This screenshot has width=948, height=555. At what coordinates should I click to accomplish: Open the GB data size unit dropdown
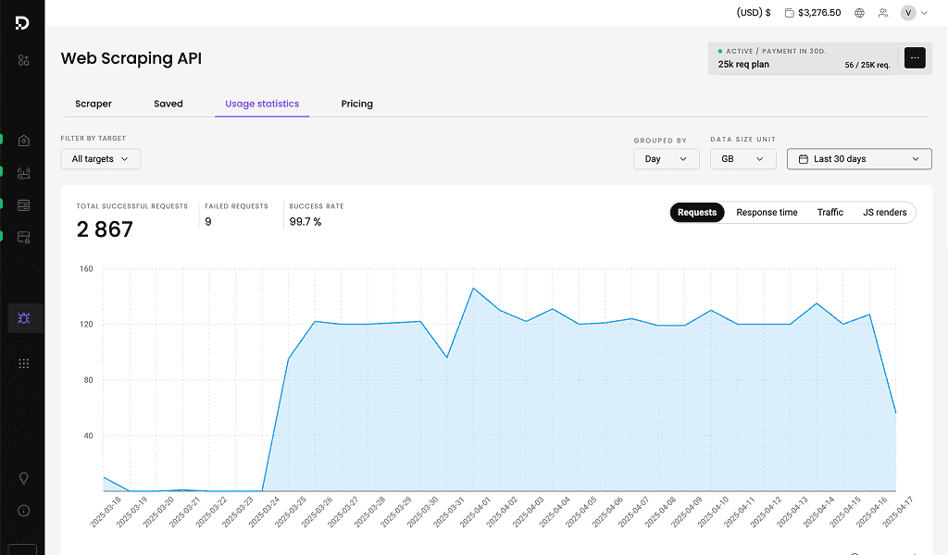(742, 159)
